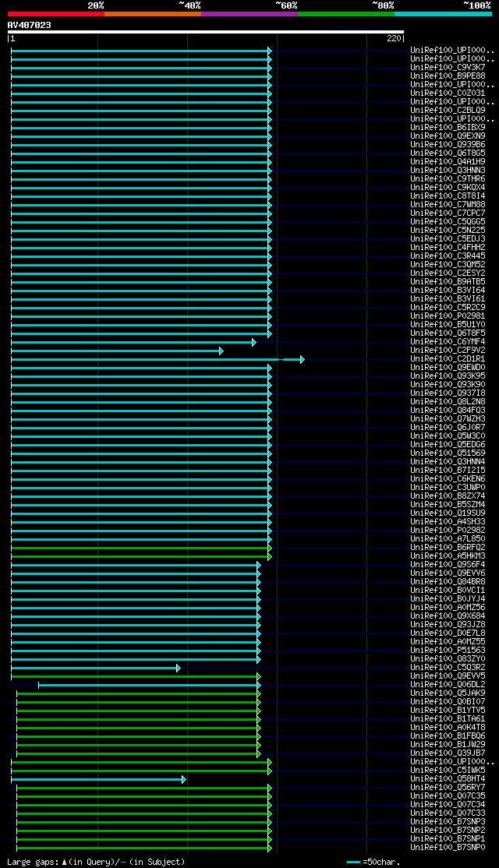
Task: Select the red 20% identity legend segment
Action: 56,14
